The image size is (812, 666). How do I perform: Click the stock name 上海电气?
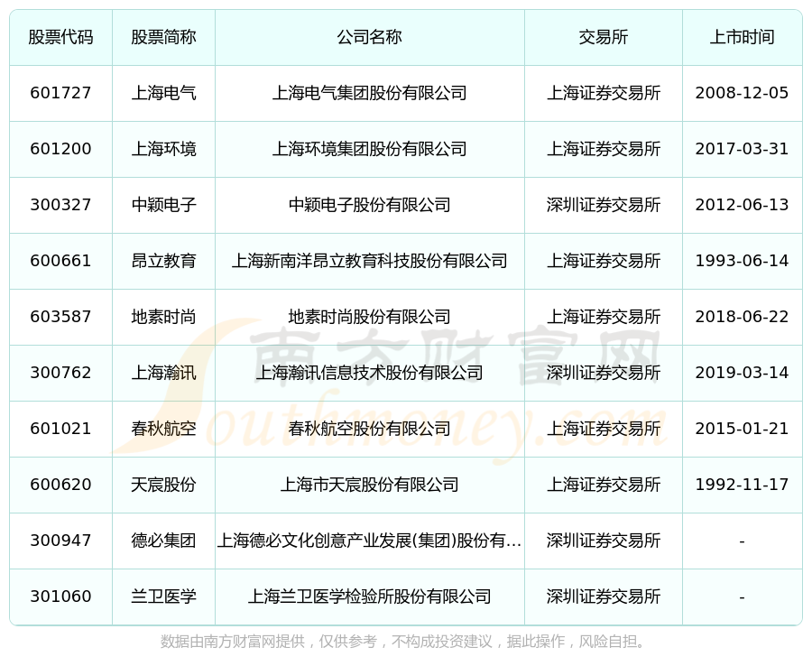pyautogui.click(x=163, y=93)
